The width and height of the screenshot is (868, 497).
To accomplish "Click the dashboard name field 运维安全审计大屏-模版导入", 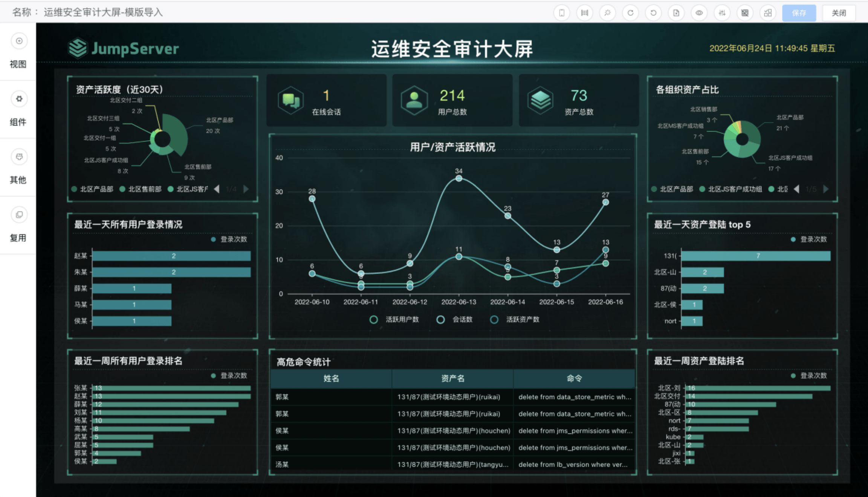I will tap(102, 12).
